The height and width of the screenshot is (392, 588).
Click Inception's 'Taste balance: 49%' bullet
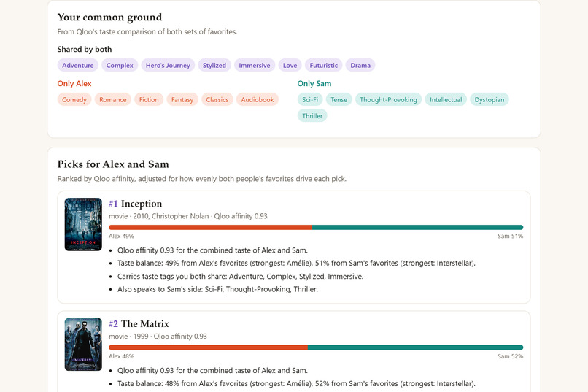point(296,263)
